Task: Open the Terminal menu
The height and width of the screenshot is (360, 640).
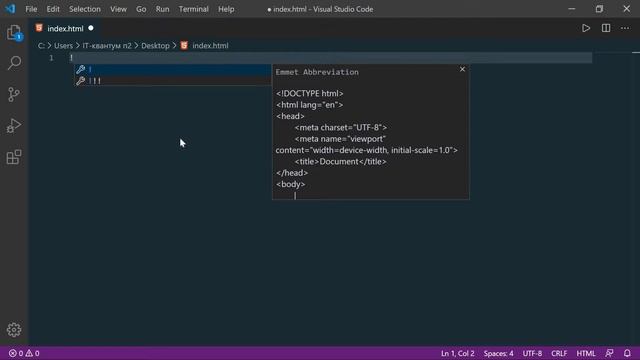Action: [193, 9]
